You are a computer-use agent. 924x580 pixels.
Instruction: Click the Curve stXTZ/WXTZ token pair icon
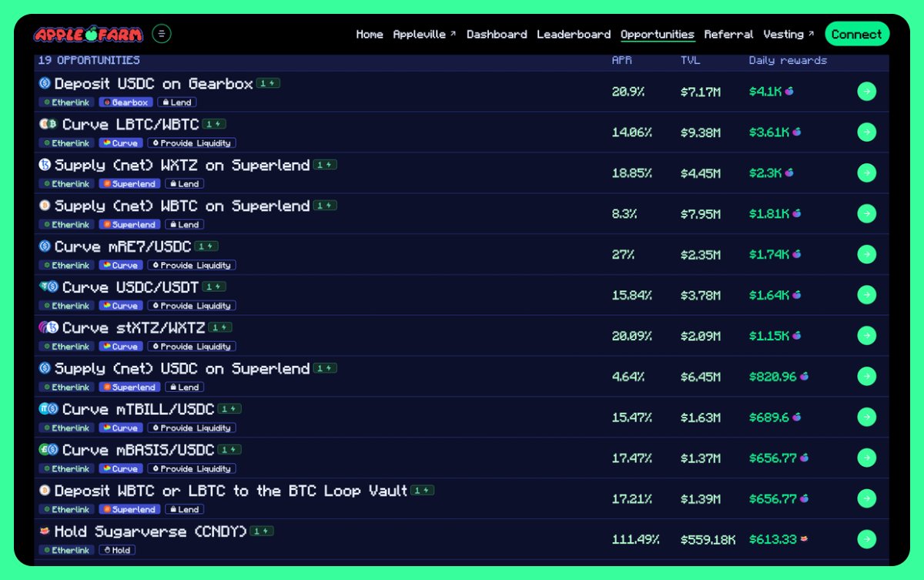[x=49, y=328]
